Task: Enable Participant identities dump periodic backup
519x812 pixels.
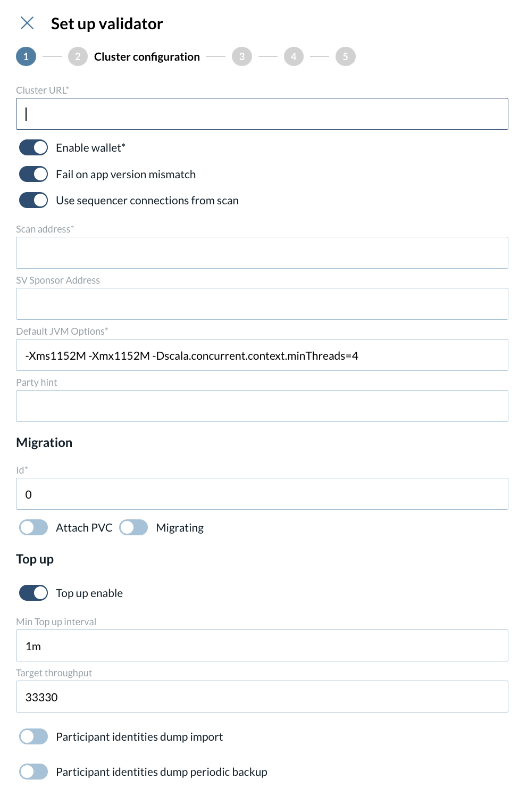Action: tap(33, 771)
